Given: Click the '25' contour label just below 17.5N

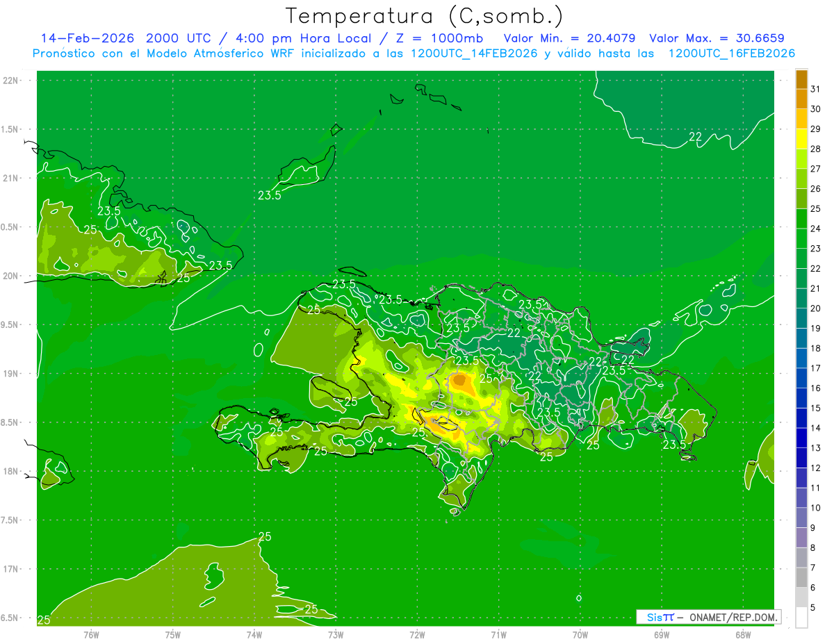Looking at the screenshot, I should coord(265,536).
